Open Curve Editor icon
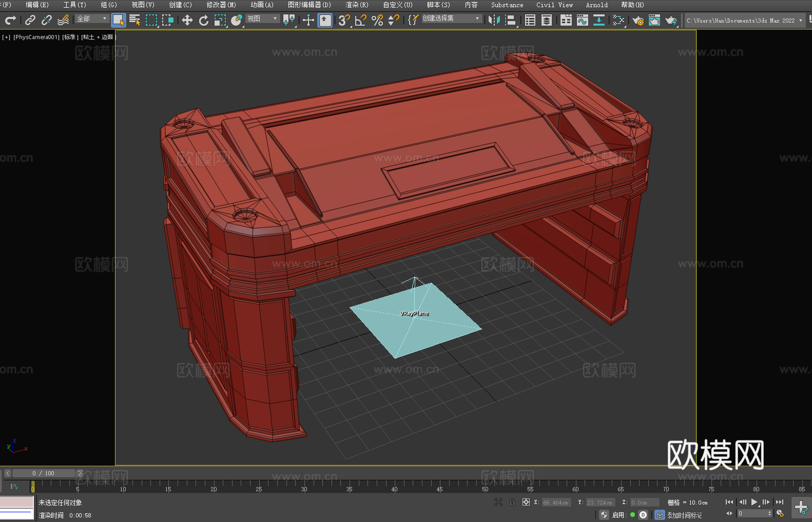This screenshot has height=522, width=812. click(x=583, y=20)
